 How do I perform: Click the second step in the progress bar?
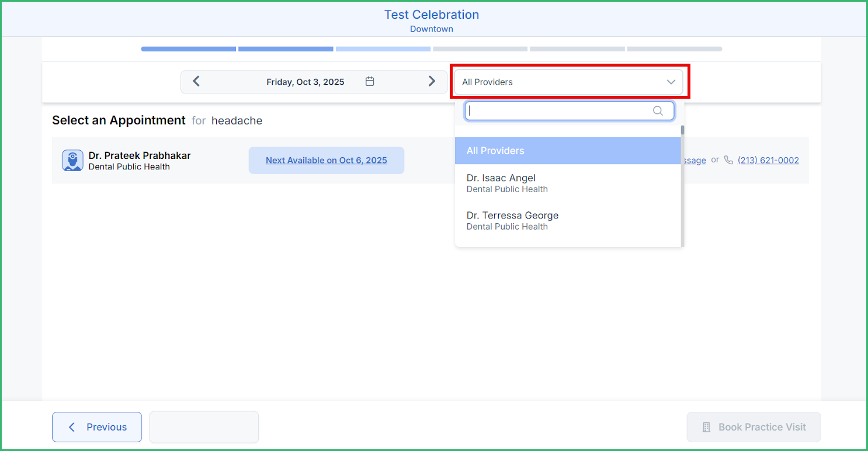[286, 48]
